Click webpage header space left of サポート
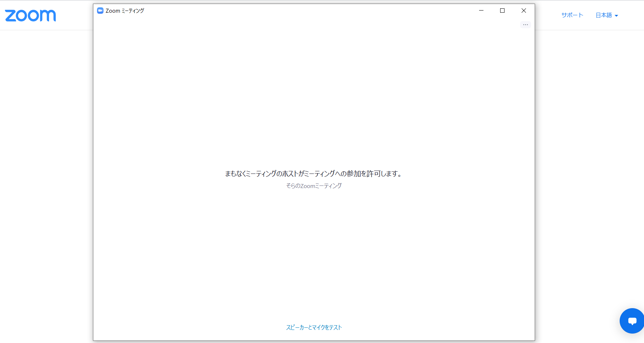 (x=547, y=15)
